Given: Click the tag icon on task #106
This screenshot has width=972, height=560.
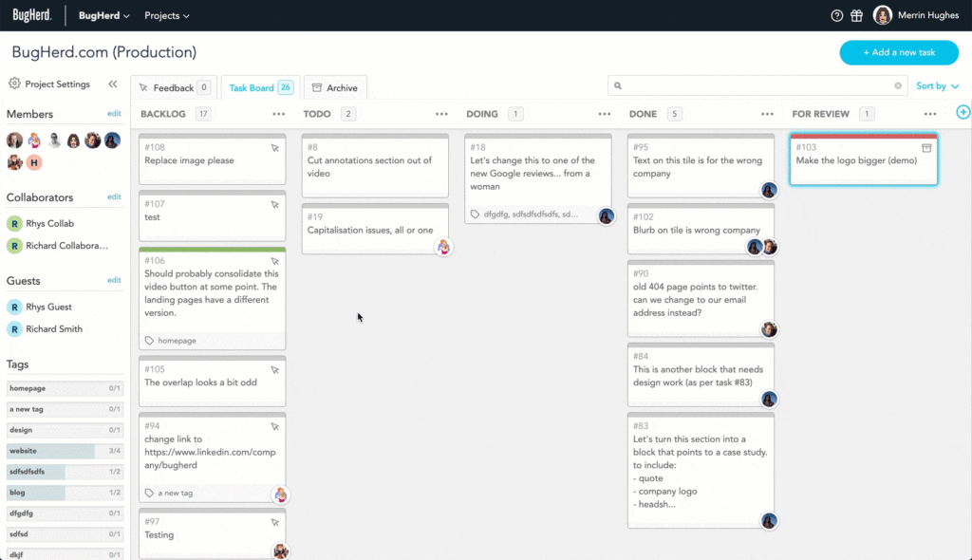Looking at the screenshot, I should point(149,341).
